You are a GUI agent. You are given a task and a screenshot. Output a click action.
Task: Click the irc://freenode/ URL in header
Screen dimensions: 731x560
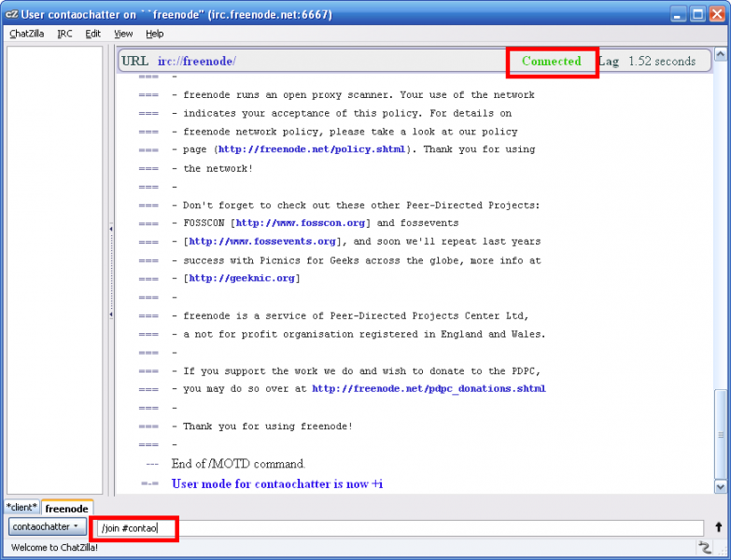coord(196,62)
